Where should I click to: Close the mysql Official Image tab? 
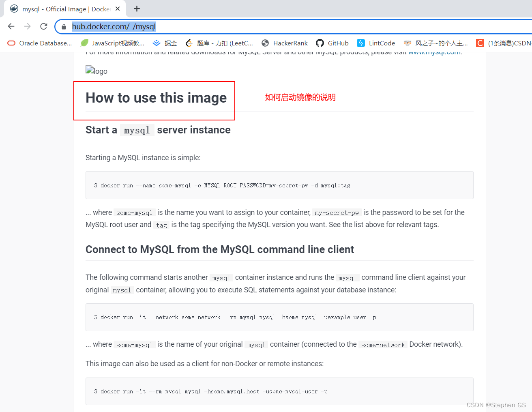[x=118, y=9]
